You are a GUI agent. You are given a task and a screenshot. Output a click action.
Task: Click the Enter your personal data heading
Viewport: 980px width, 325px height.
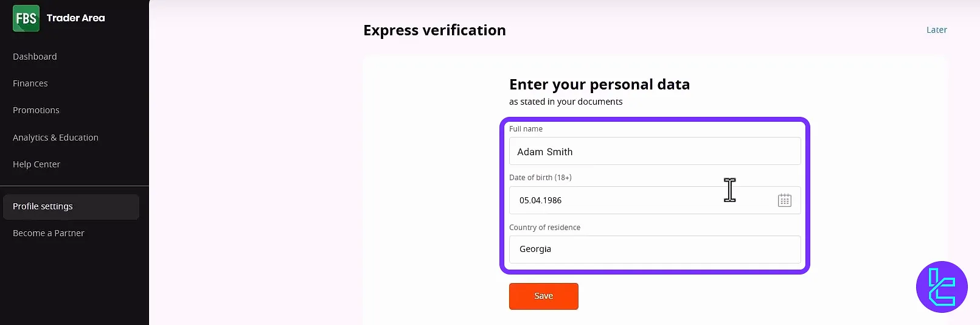coord(599,85)
